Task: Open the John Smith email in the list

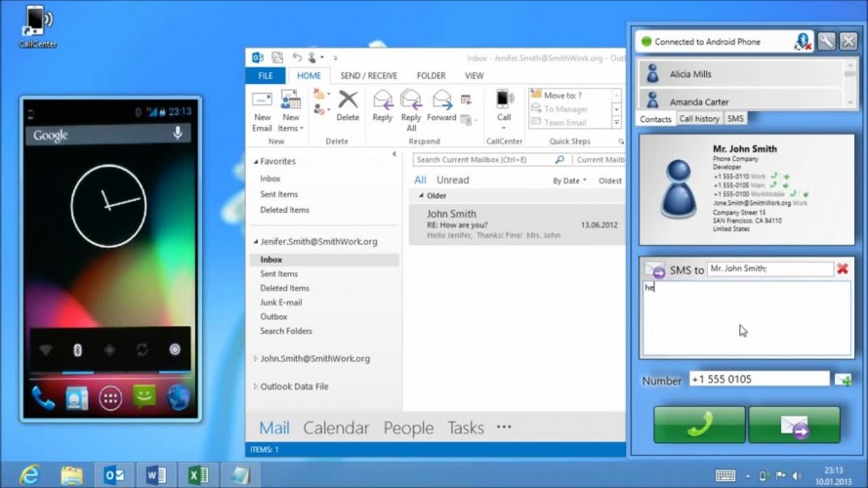Action: (x=517, y=224)
